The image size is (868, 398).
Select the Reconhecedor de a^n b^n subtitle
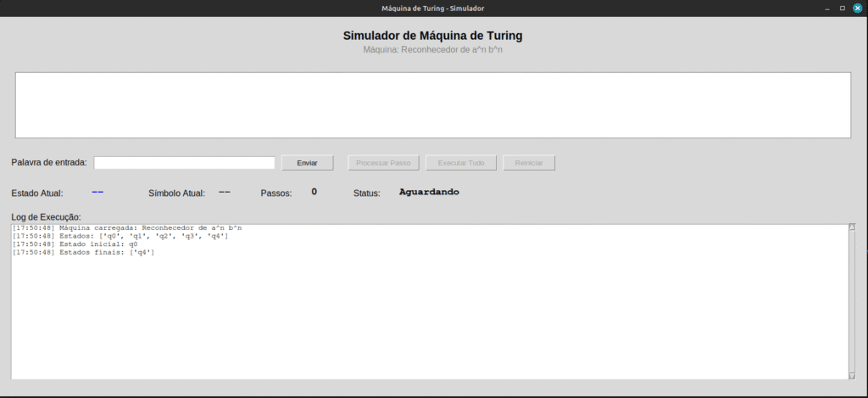432,50
